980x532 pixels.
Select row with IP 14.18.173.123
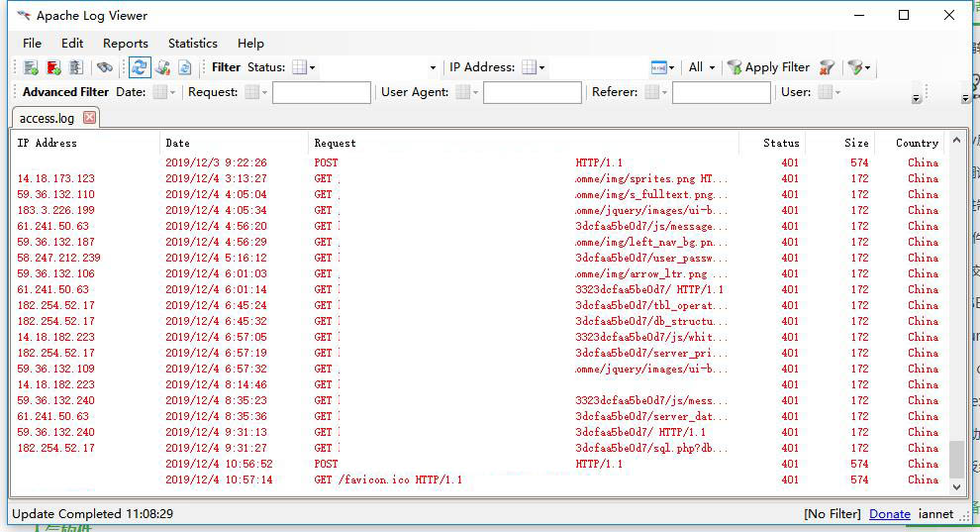pos(478,178)
